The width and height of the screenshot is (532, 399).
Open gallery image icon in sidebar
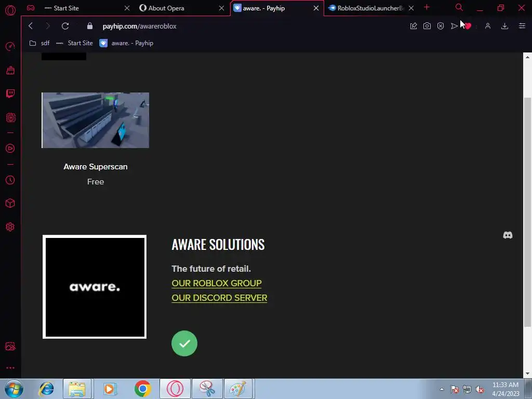(x=10, y=346)
